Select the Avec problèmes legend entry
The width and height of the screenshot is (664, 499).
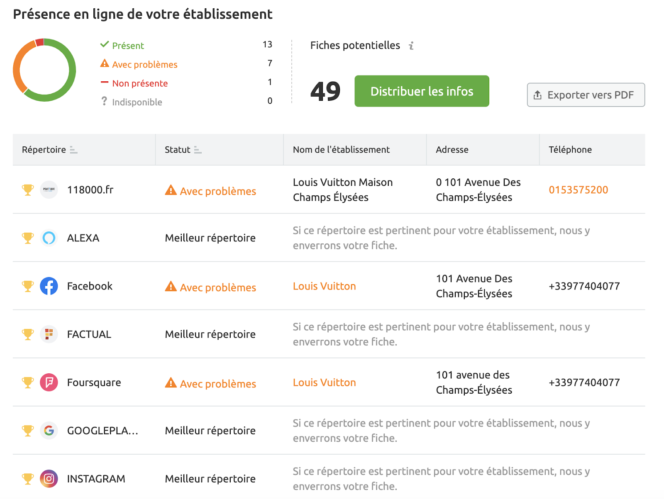point(139,64)
